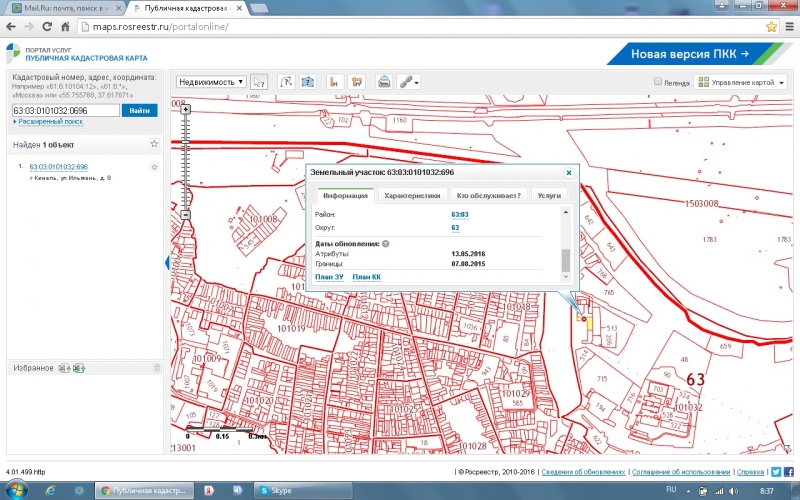Screen dimensions: 800x500
Task: Collapse the left panel with blue arrow
Action: click(x=167, y=263)
